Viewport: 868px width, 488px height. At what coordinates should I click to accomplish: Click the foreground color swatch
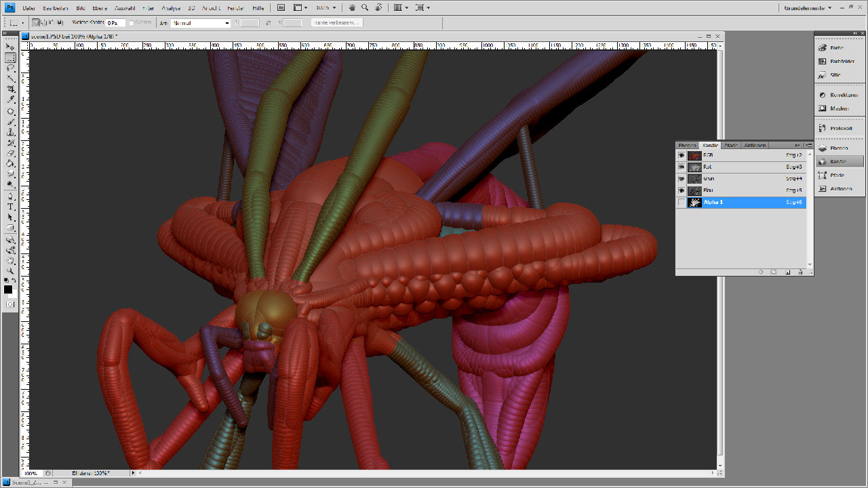(8, 289)
